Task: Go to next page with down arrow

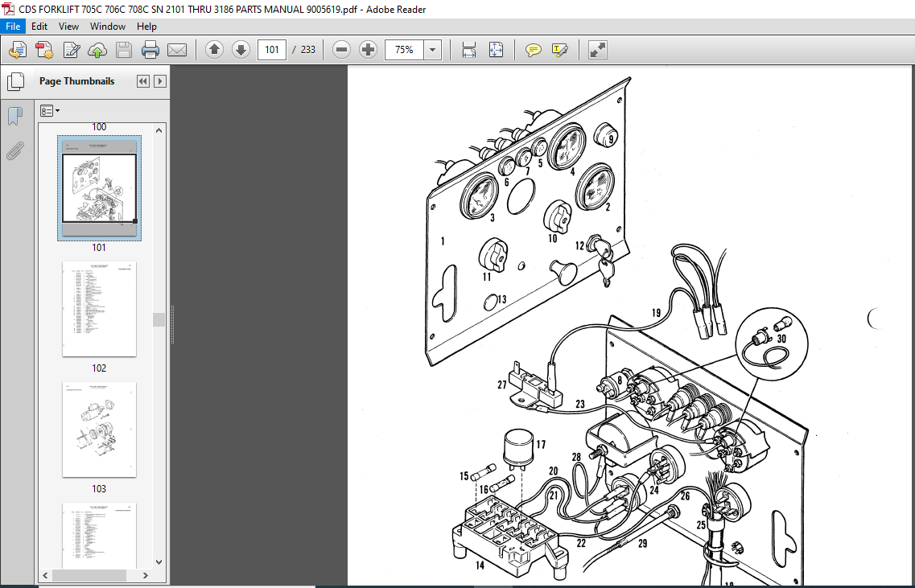Action: [x=241, y=50]
